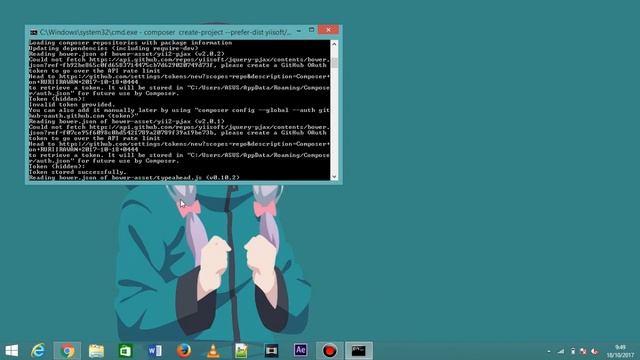
Task: Launch Internet Explorer from taskbar
Action: pos(38,351)
